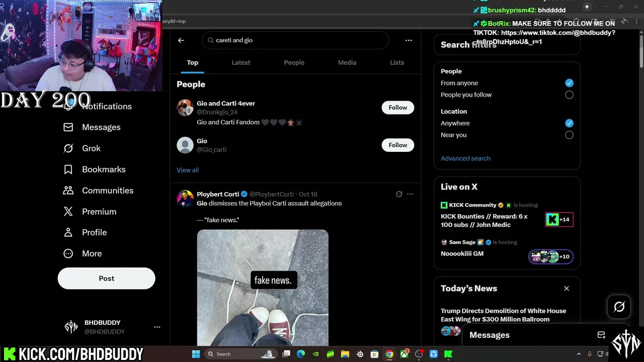Image resolution: width=644 pixels, height=362 pixels.
Task: Switch to the Latest tab
Action: (241, 62)
